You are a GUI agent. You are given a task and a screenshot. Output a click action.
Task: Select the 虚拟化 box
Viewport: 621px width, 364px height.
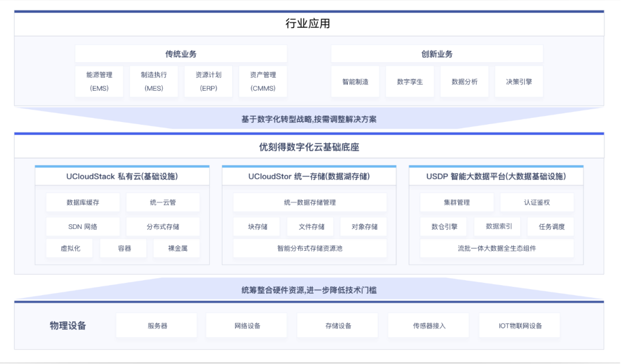point(70,248)
